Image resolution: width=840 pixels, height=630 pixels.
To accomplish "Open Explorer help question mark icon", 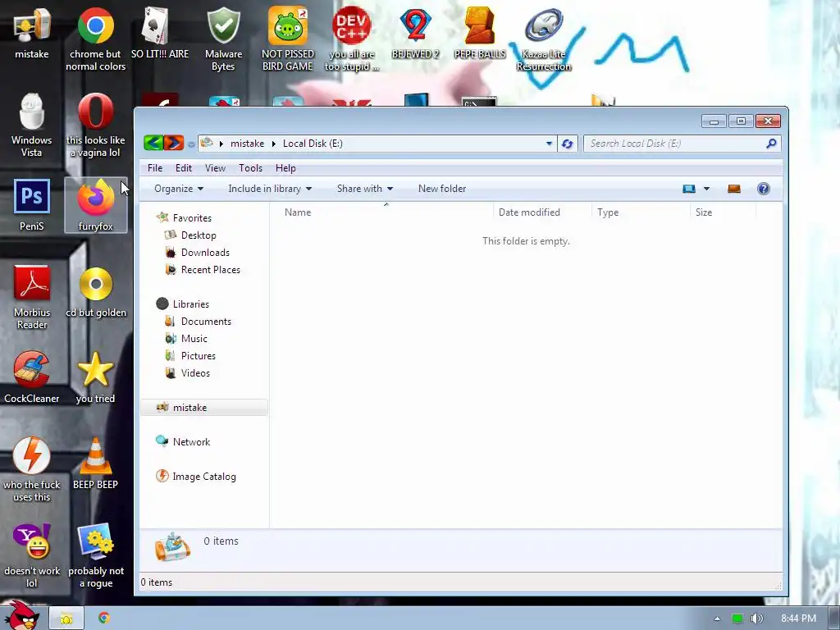I will (x=764, y=189).
